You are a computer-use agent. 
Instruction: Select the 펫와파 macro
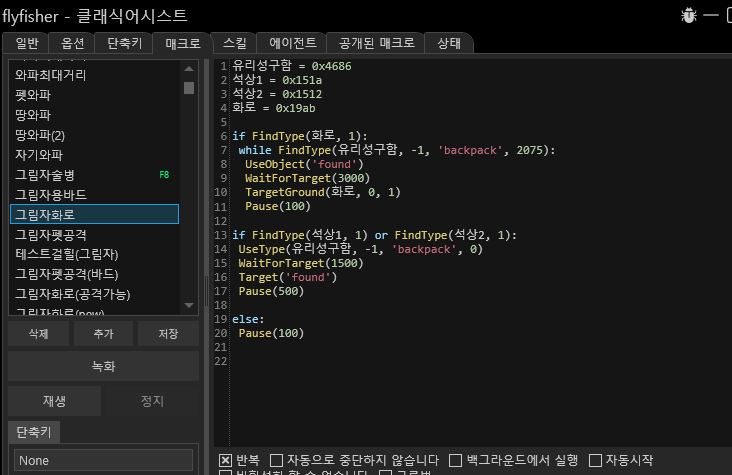(x=94, y=95)
